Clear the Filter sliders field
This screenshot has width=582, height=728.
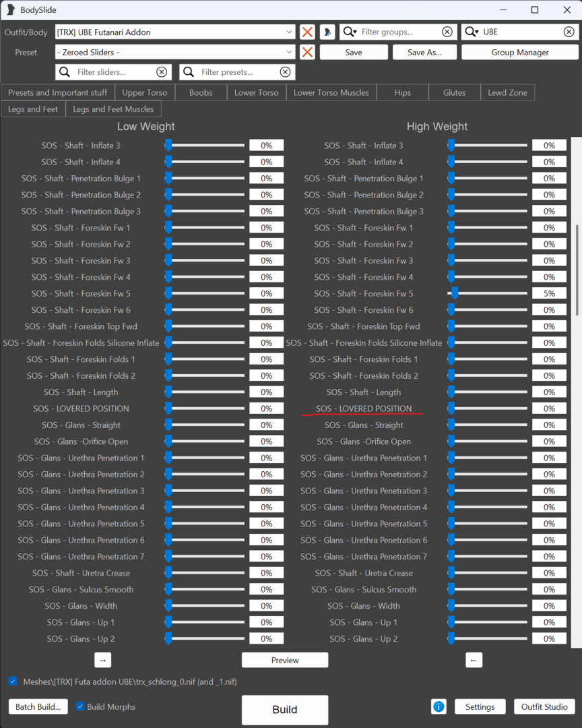tap(162, 72)
